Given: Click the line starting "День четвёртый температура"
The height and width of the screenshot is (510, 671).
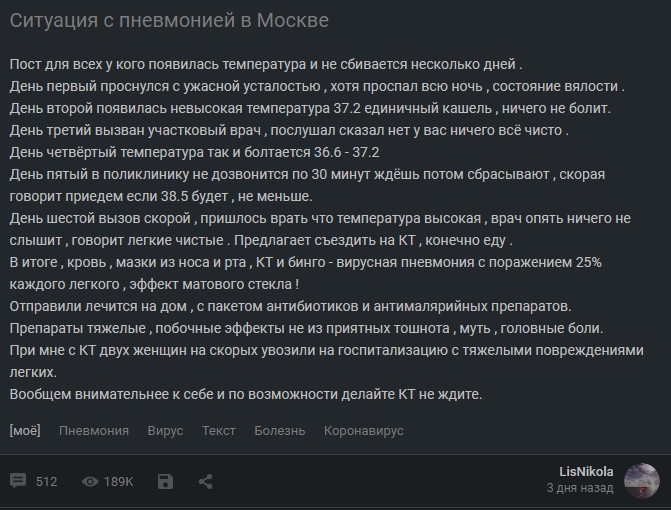Looking at the screenshot, I should (194, 152).
